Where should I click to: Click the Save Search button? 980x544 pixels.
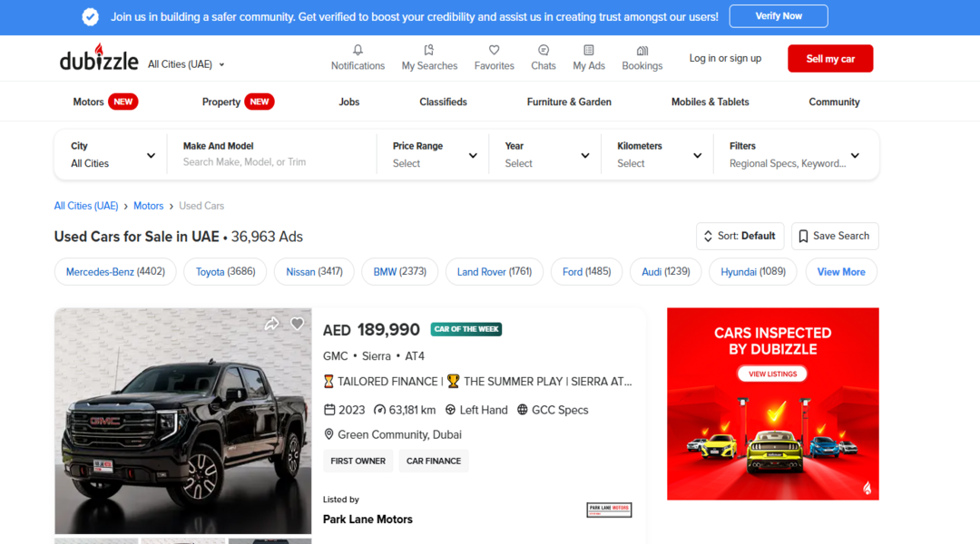point(835,236)
